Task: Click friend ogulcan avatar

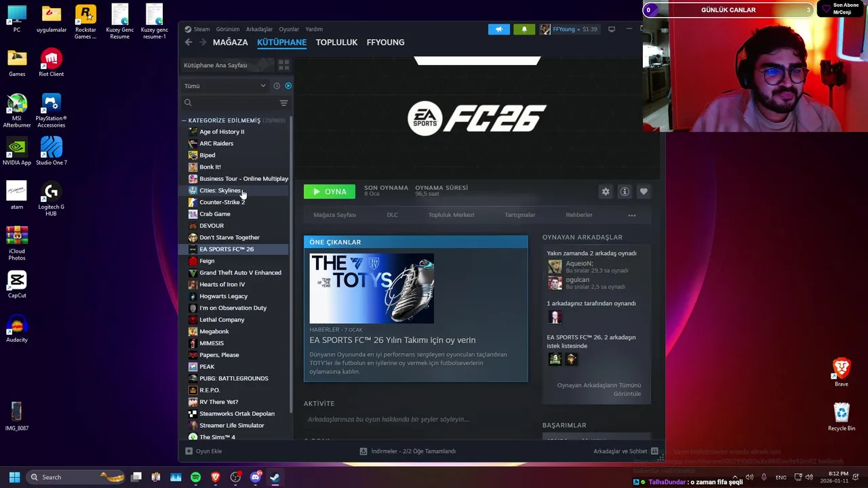Action: [x=555, y=283]
